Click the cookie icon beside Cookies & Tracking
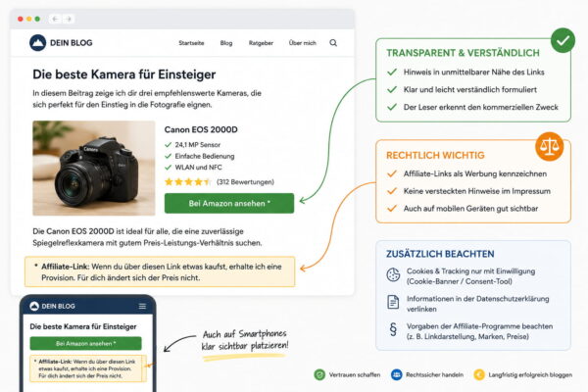 [x=393, y=275]
